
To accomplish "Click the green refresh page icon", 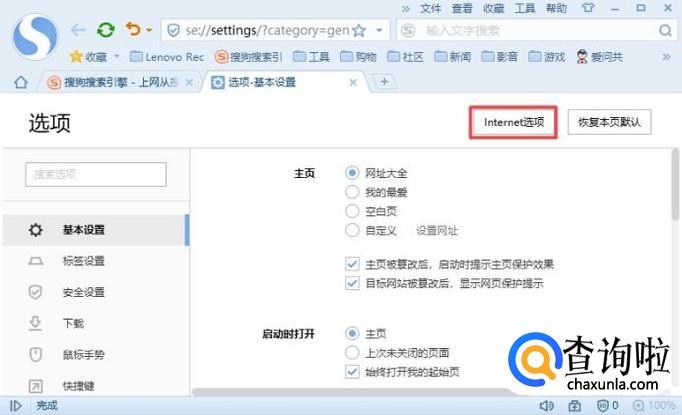I will click(x=105, y=30).
